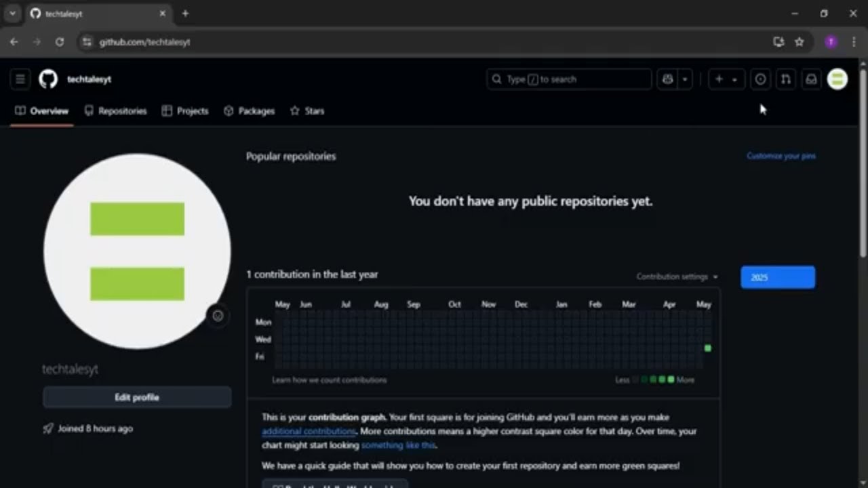Open the Create new plus menu
868x488 pixels.
(726, 79)
